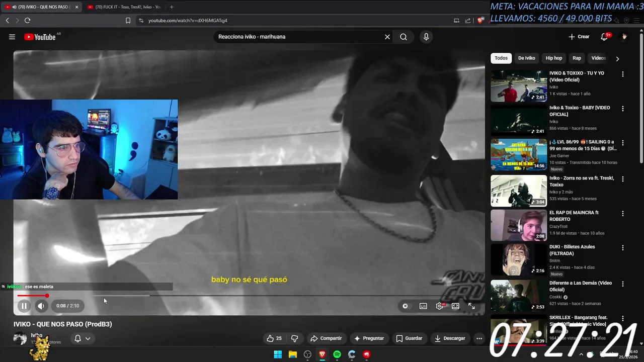Open the 'DUKI - Billetes Azules (FILTRADA)' title
644x362 pixels.
point(572,250)
